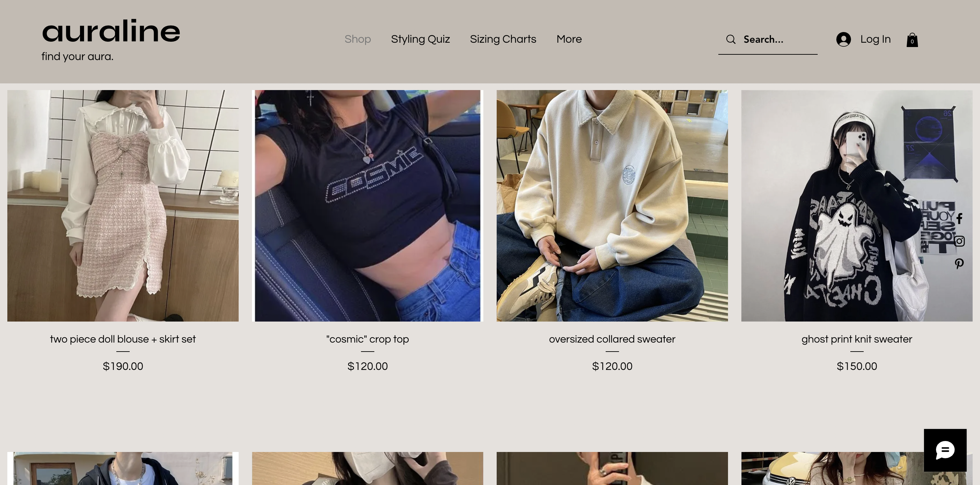This screenshot has height=485, width=980.
Task: Click the oversized collared sweater title
Action: (x=612, y=339)
